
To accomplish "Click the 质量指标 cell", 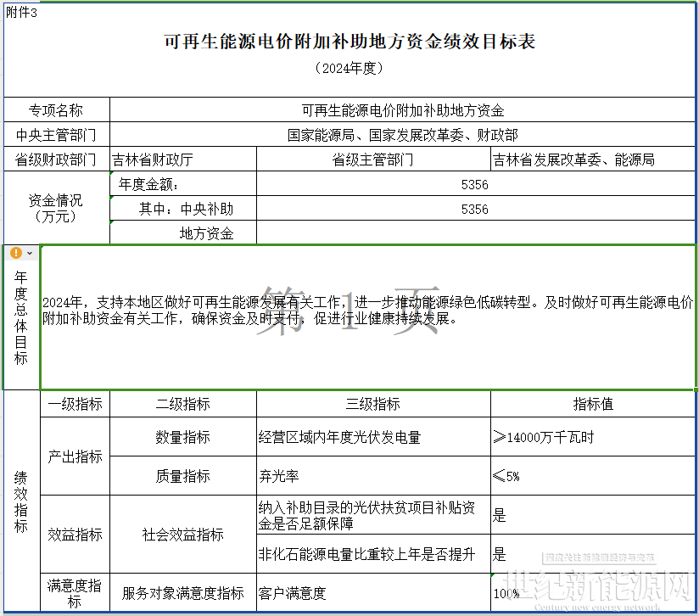I will [183, 476].
